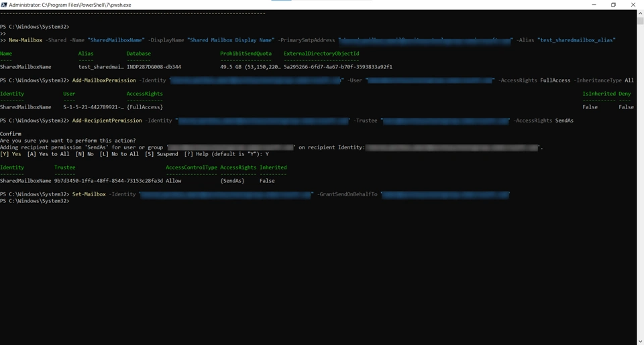The height and width of the screenshot is (345, 644).
Task: Click "Are you sure you want to perform this action?"
Action: [x=68, y=140]
